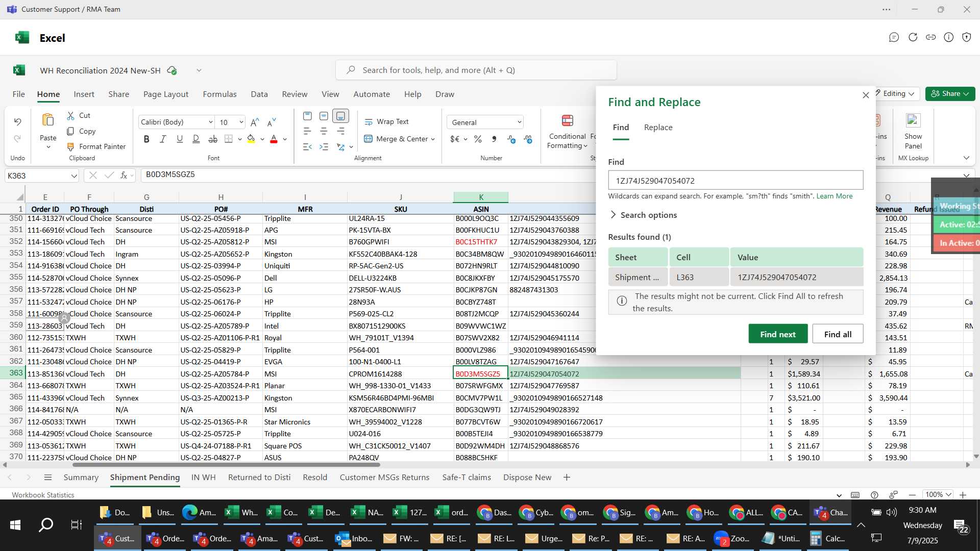Open the fill color dropdown arrow

pyautogui.click(x=262, y=139)
